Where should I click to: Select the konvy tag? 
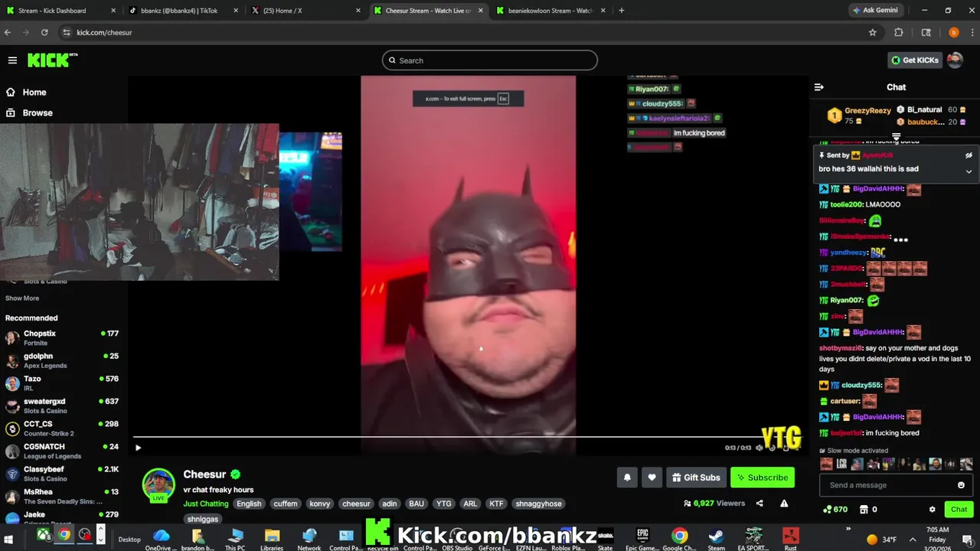click(320, 504)
